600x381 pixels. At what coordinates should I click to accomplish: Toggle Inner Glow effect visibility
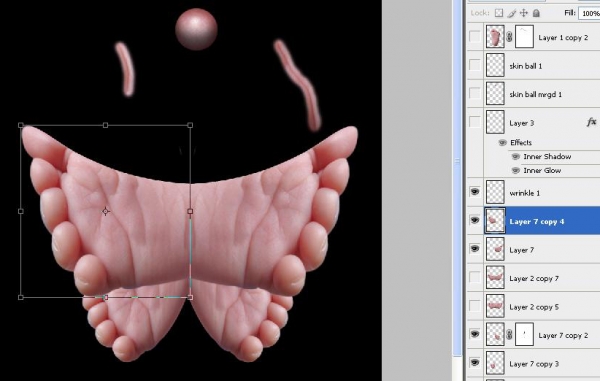pyautogui.click(x=515, y=170)
